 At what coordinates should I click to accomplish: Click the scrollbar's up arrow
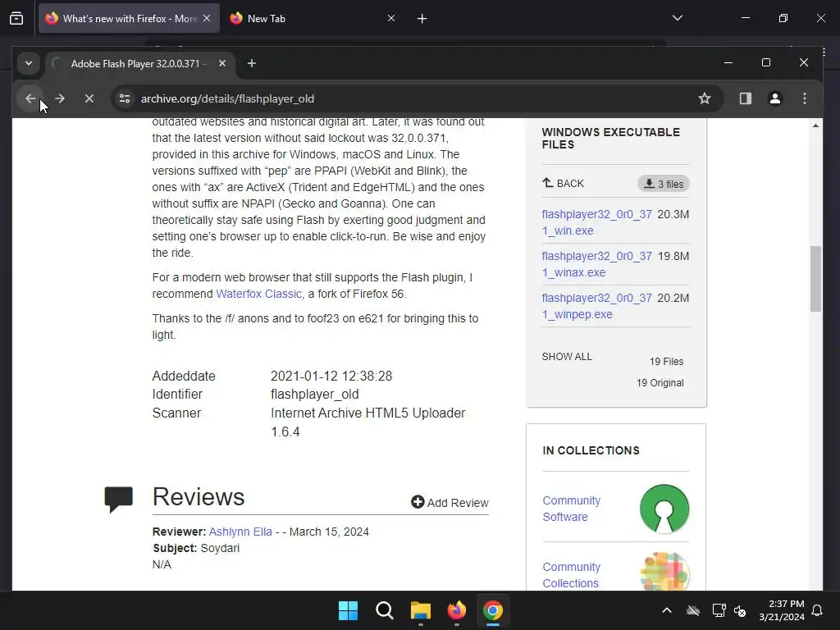815,126
